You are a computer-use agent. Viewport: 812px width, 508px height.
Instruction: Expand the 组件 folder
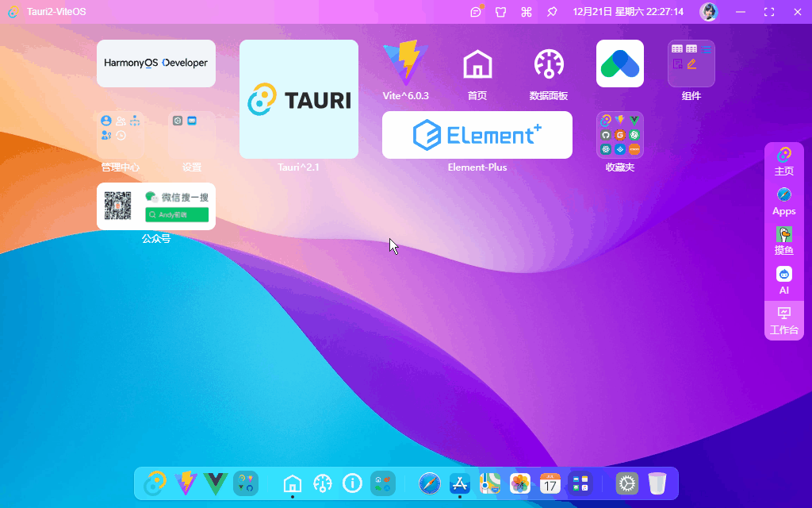click(x=691, y=63)
